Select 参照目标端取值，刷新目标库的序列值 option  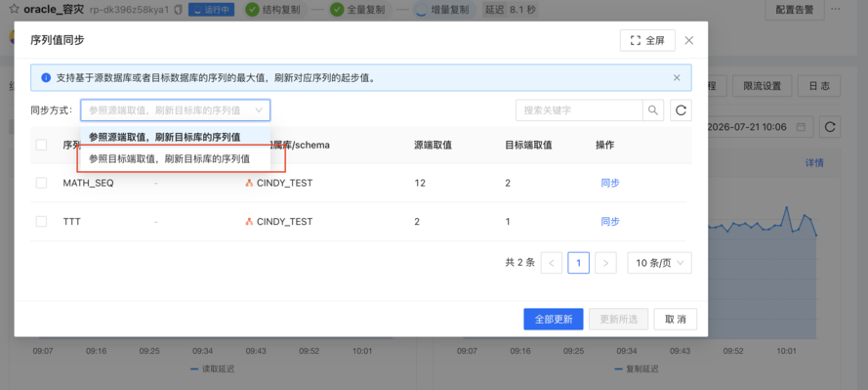click(x=176, y=159)
